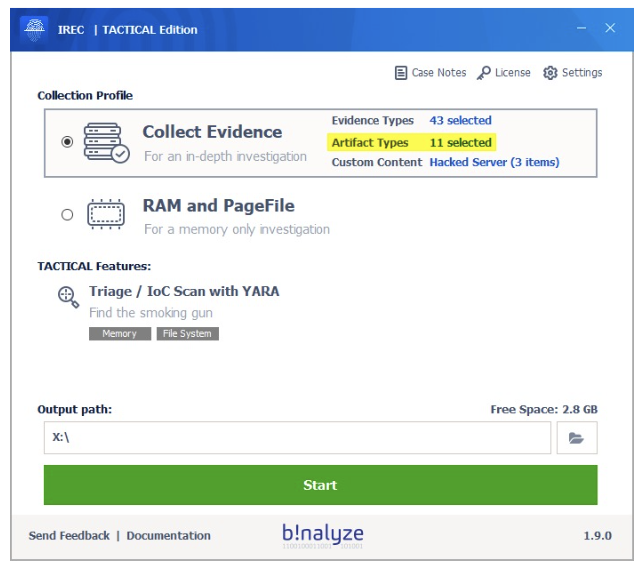This screenshot has height=569, width=643.
Task: Open the License key option
Action: pos(503,73)
